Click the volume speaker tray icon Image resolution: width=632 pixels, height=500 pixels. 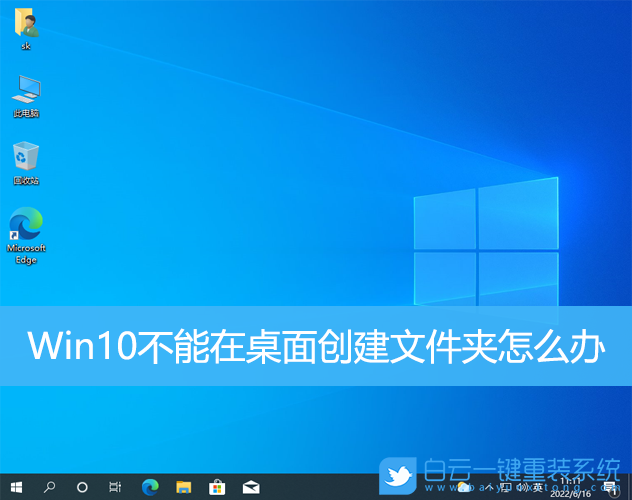tap(521, 488)
